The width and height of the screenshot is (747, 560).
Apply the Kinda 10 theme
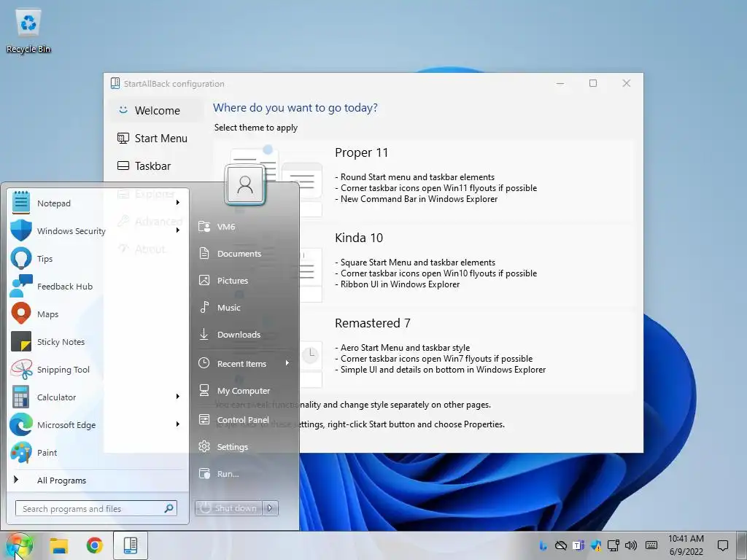(x=423, y=265)
